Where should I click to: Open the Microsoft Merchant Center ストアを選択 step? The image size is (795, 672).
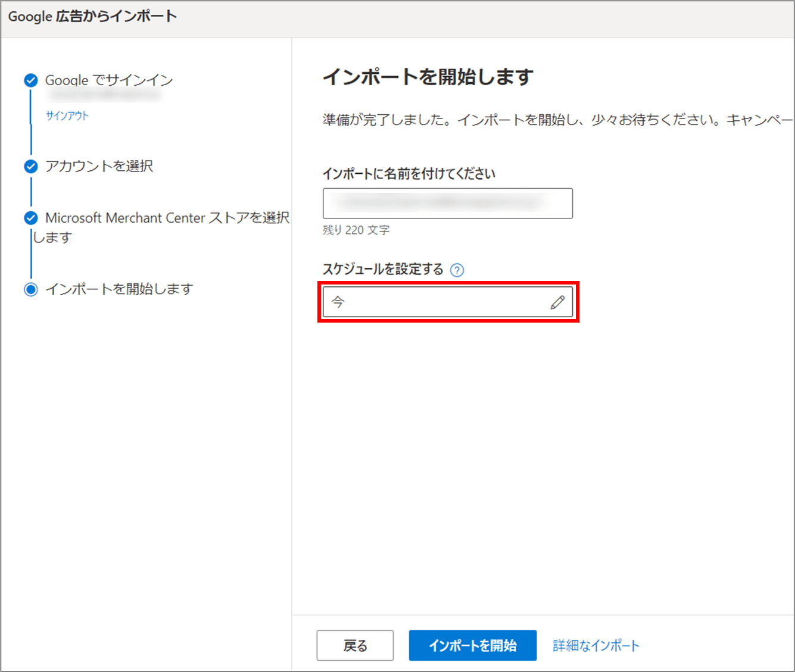[x=167, y=218]
